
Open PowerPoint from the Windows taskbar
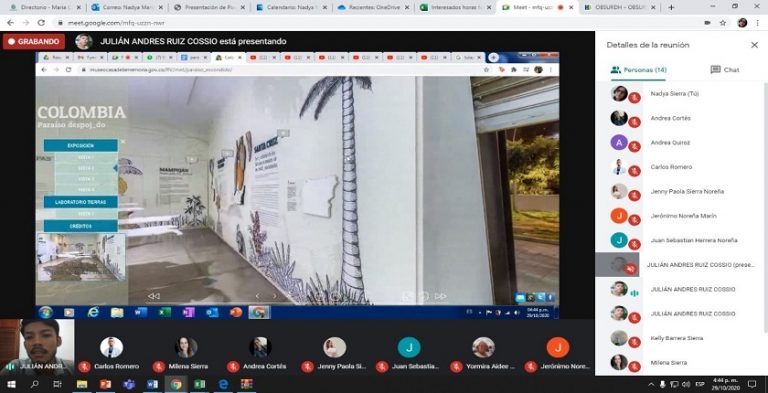[105, 384]
